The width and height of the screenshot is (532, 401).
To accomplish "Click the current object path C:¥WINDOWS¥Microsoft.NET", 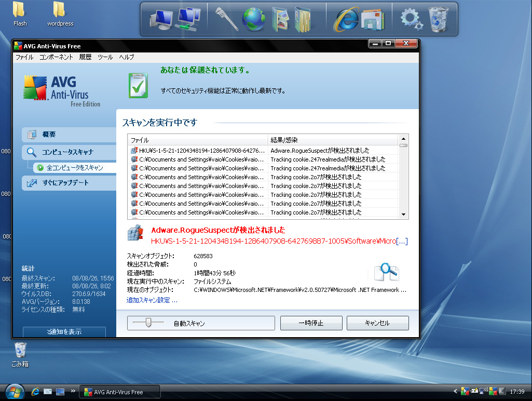I will (x=300, y=290).
